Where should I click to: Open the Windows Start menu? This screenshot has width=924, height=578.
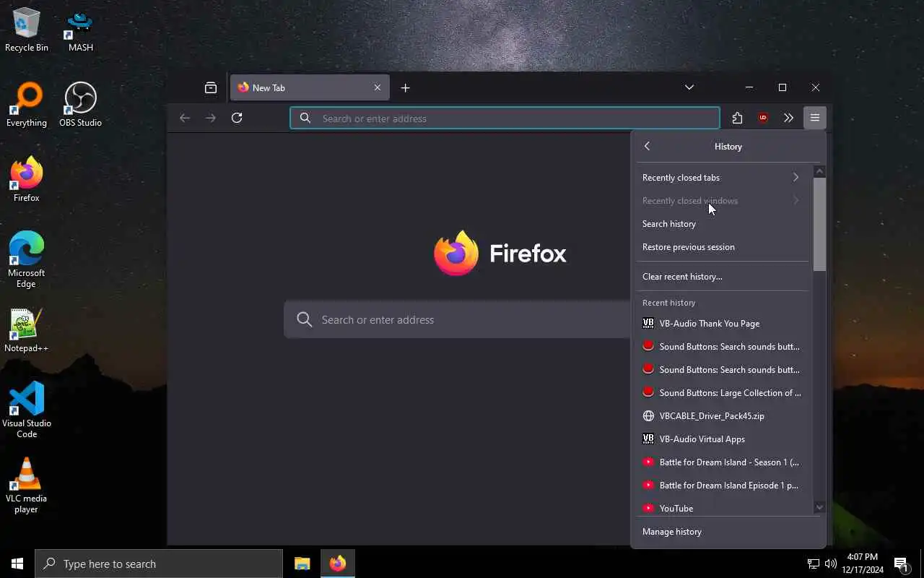pyautogui.click(x=17, y=564)
